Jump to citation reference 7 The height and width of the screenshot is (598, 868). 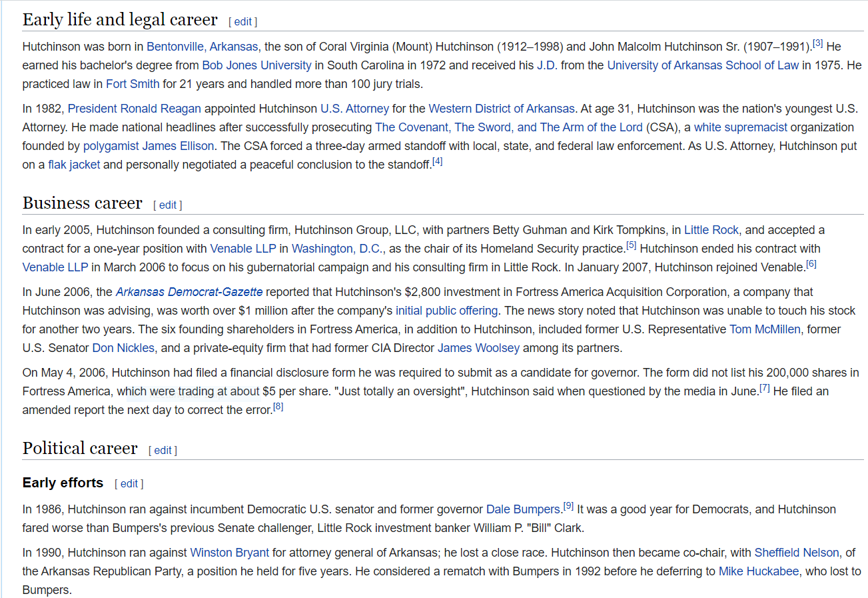[765, 387]
